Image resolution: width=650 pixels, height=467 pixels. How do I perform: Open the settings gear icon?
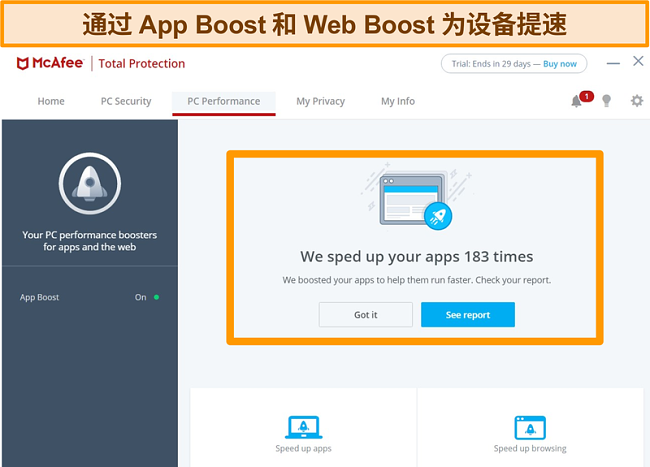tap(637, 101)
